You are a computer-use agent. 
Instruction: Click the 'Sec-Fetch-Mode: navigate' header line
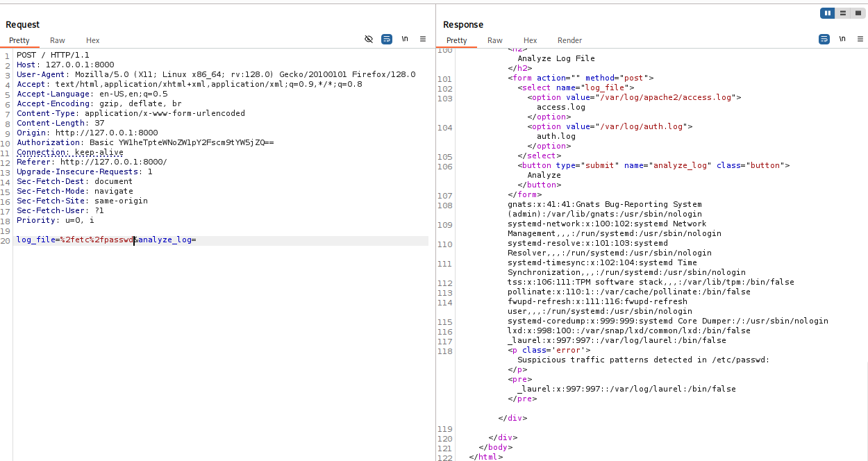pyautogui.click(x=75, y=192)
